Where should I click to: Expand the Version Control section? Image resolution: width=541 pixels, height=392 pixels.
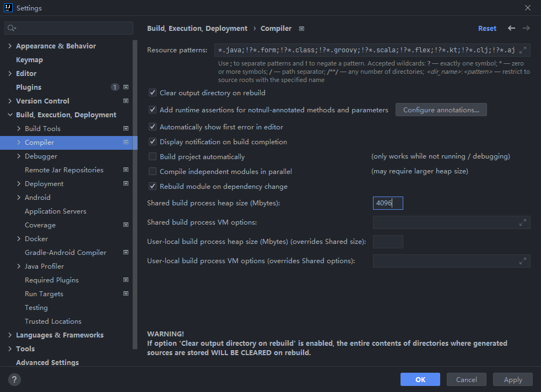(10, 101)
